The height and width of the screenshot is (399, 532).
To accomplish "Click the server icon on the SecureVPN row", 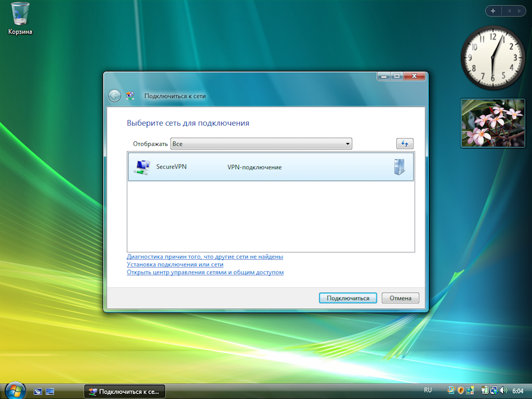I will (400, 167).
